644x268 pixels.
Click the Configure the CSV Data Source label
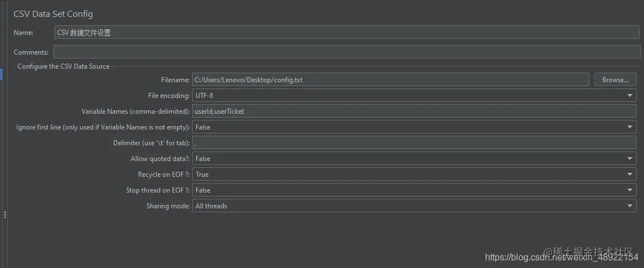[x=63, y=66]
